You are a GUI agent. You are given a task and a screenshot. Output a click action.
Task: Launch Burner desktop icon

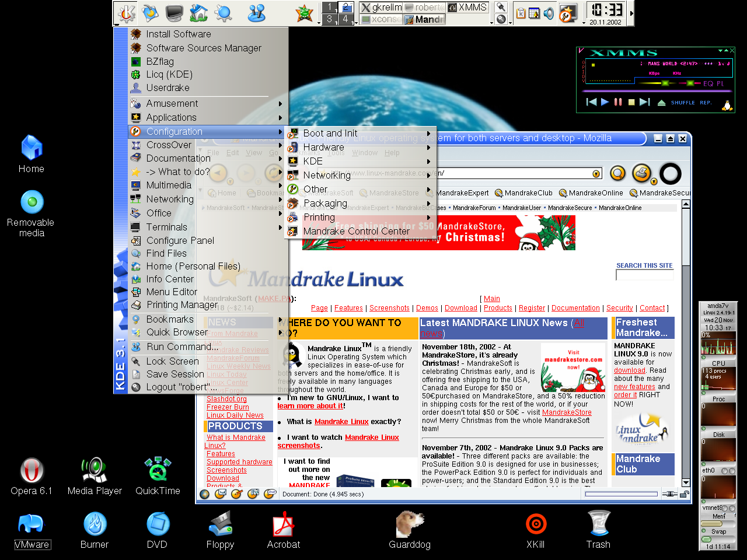click(x=95, y=531)
